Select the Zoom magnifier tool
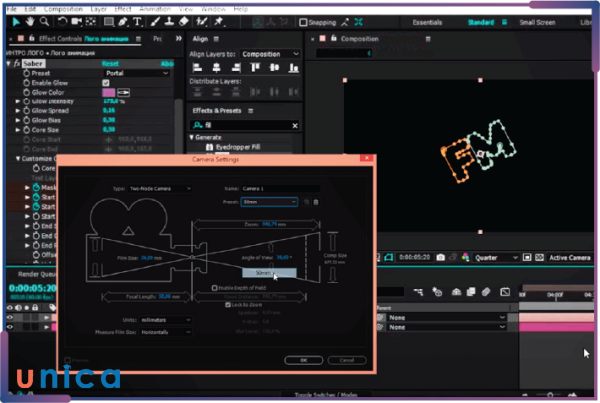This screenshot has height=403, width=600. (x=47, y=21)
